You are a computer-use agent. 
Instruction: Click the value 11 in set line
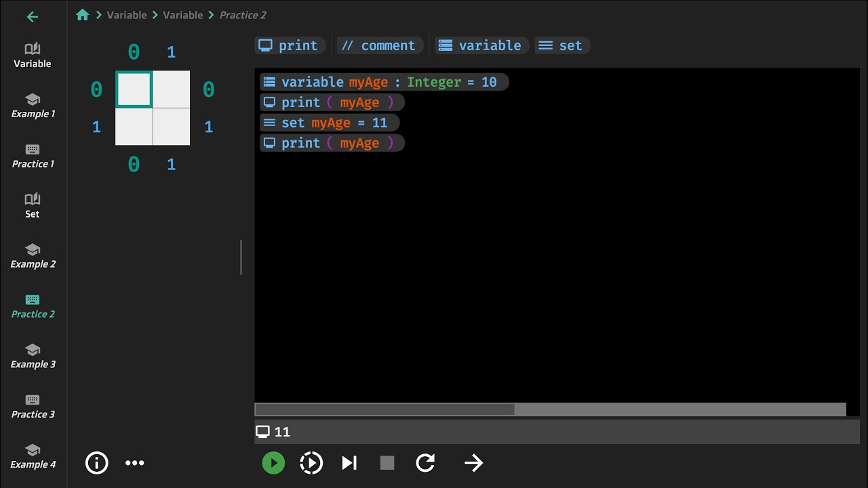(379, 123)
